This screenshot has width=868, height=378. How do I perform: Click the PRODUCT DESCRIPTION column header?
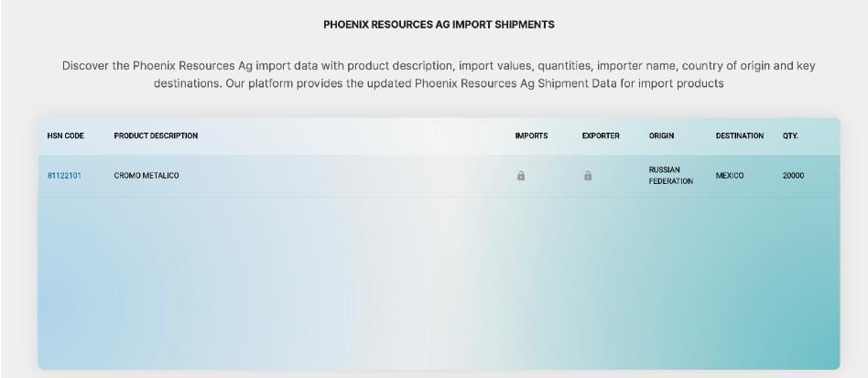coord(156,136)
